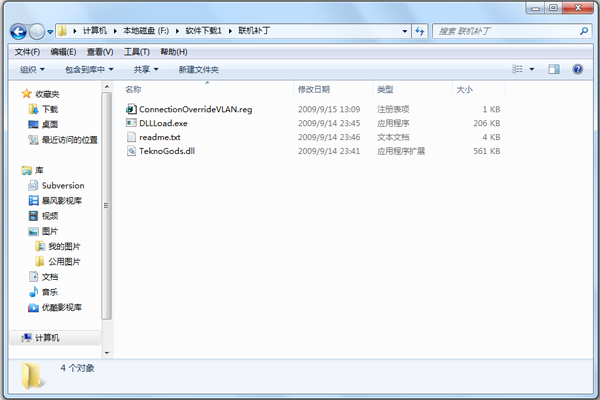Open 最近访问的位置 in favorites
Screen dimensions: 600x400
(70, 140)
